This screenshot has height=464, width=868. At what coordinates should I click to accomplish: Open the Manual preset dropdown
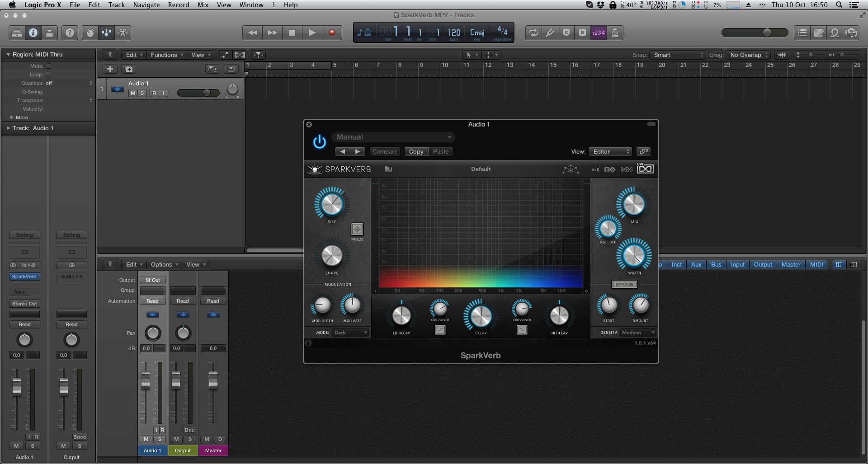(x=393, y=137)
